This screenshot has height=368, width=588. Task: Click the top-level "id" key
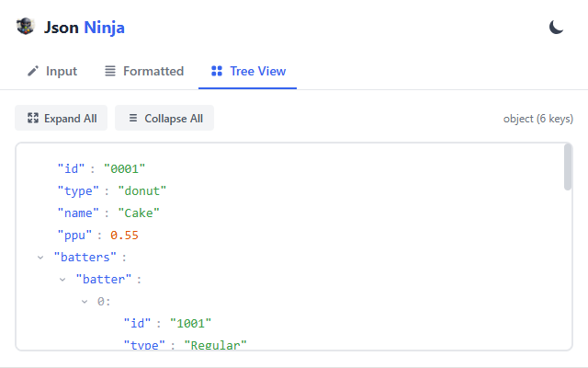(71, 169)
